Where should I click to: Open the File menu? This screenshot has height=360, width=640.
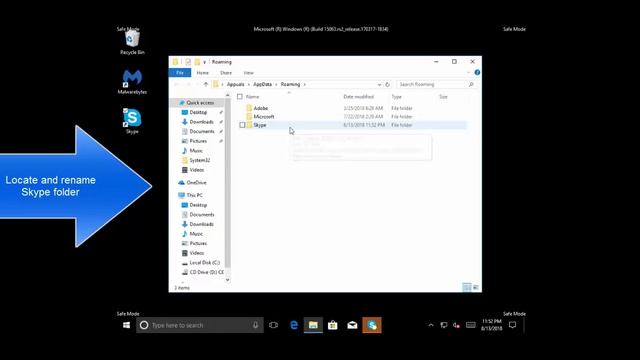tap(180, 73)
